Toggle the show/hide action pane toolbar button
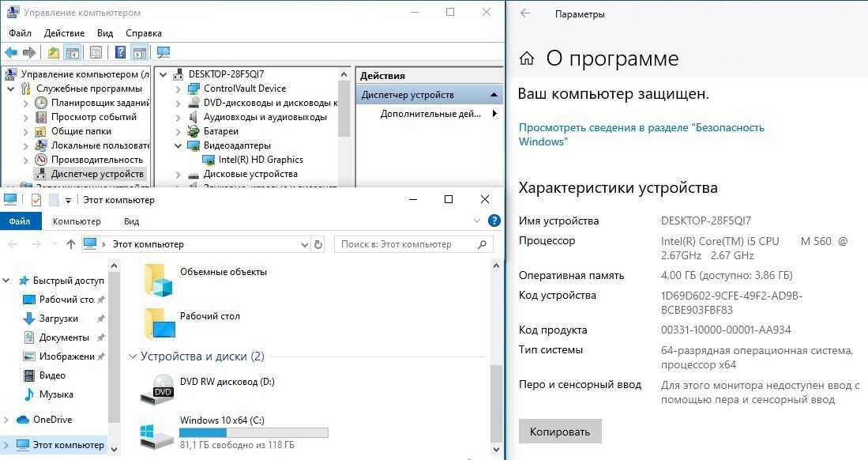Screen dimensions: 868x460 tap(140, 53)
